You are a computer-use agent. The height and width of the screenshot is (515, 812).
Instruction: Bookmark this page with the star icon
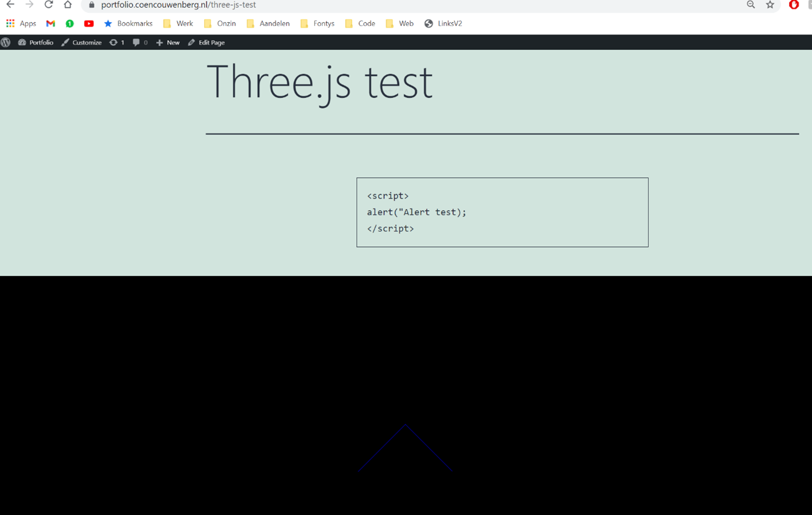click(770, 5)
